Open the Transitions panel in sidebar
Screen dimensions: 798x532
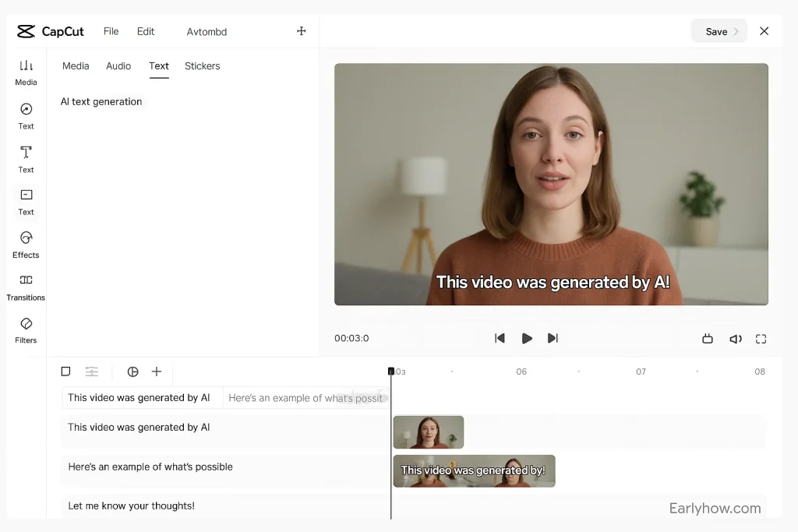coord(26,287)
